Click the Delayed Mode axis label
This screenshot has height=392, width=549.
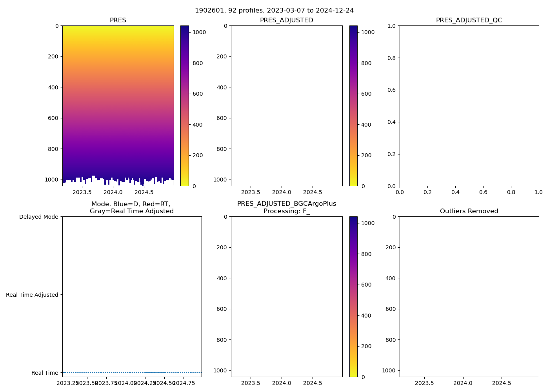point(38,217)
